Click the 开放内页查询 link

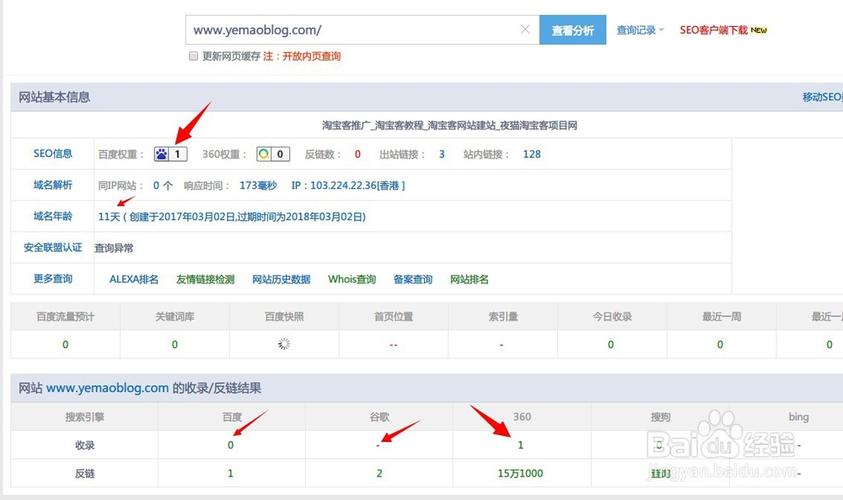click(309, 57)
